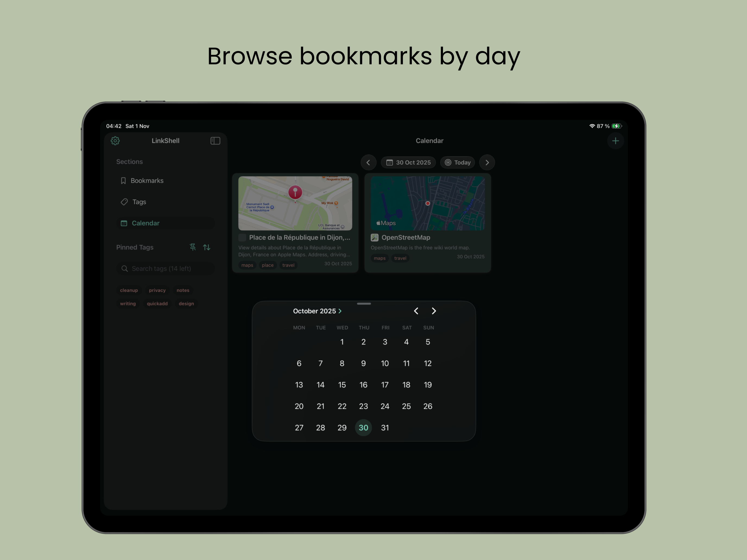This screenshot has height=560, width=747.
Task: Toggle the sidebar with the panel icon
Action: [x=215, y=141]
